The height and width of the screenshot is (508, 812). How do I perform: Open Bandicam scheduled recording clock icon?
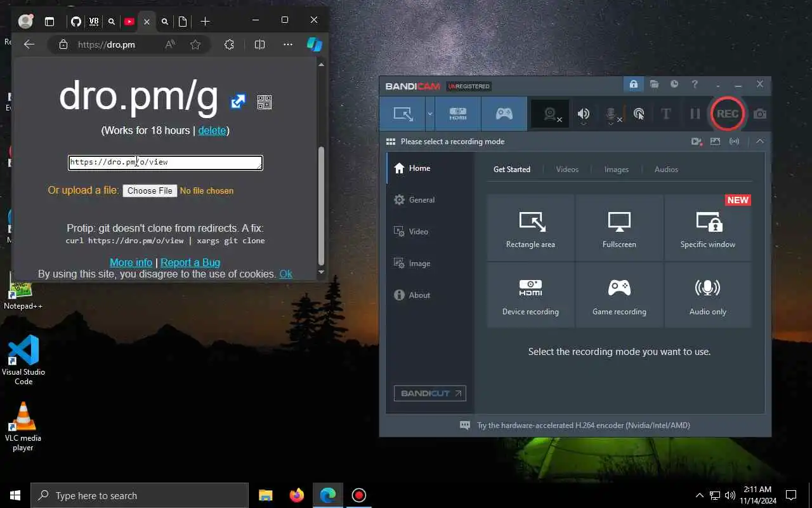point(674,84)
